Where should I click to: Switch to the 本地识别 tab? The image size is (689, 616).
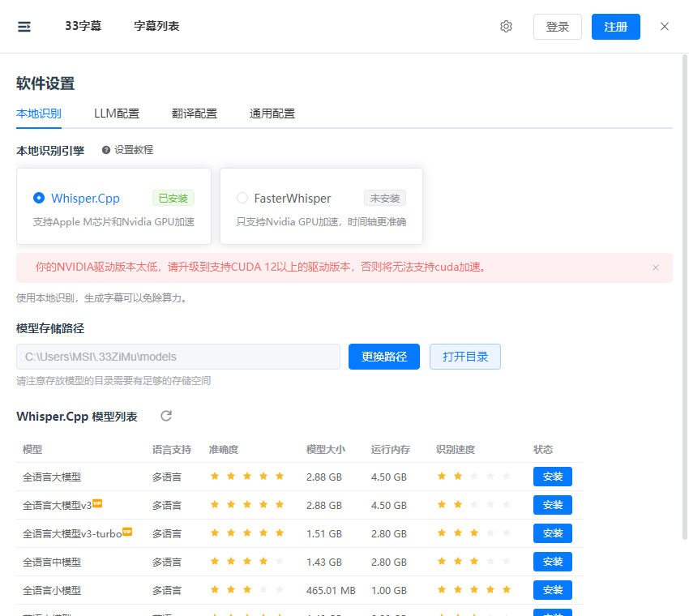point(39,113)
